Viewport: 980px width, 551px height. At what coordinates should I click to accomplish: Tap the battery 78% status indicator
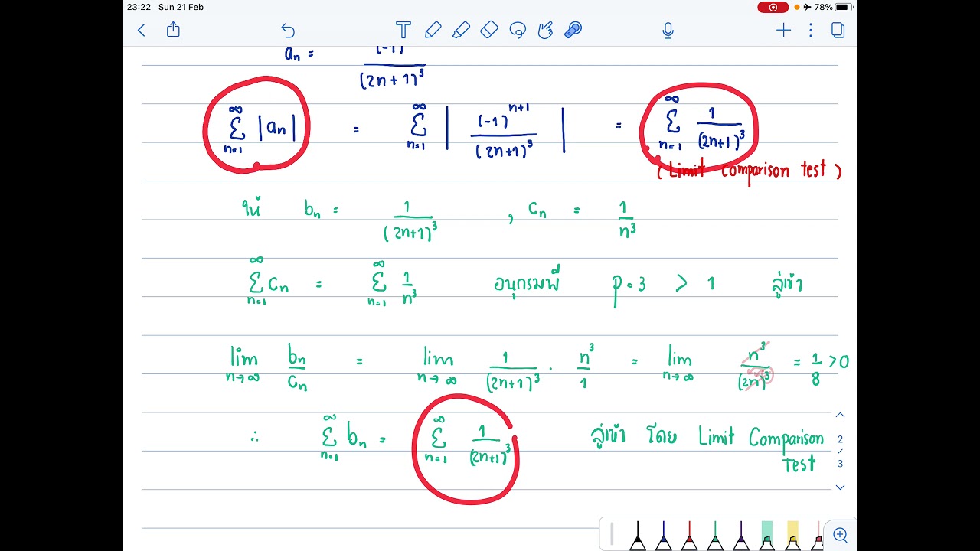[834, 7]
